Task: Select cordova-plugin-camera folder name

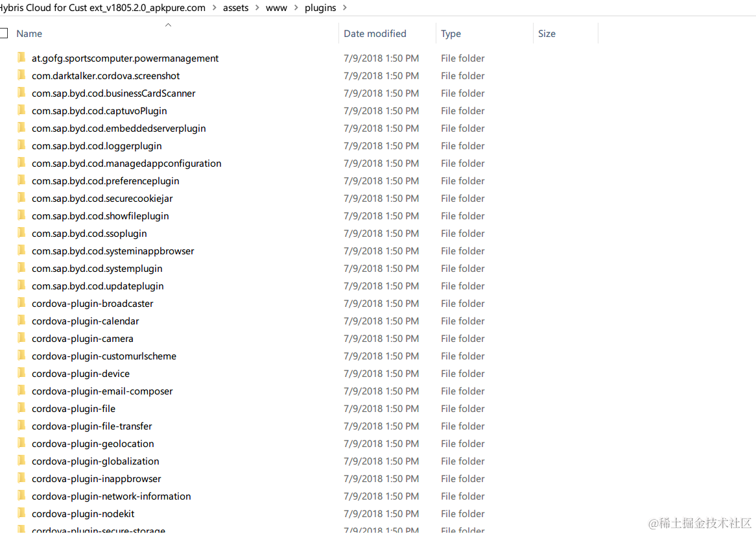Action: (82, 339)
